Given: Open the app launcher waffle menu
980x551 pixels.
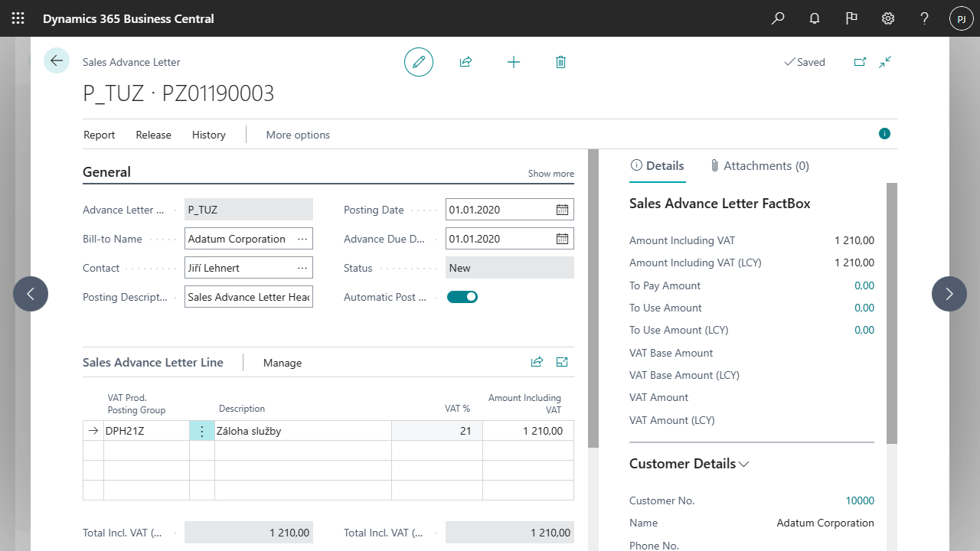Looking at the screenshot, I should click(x=18, y=18).
